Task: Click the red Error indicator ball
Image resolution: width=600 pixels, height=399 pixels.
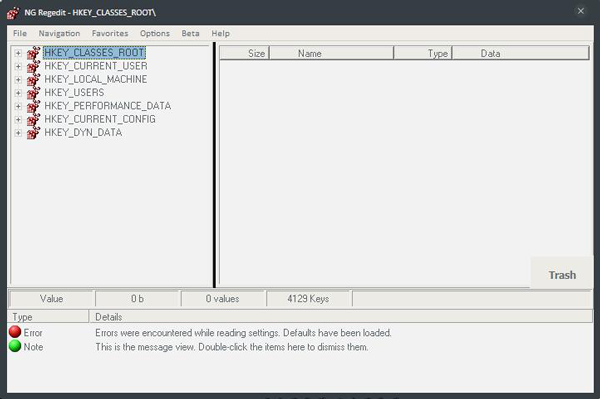Action: tap(15, 331)
